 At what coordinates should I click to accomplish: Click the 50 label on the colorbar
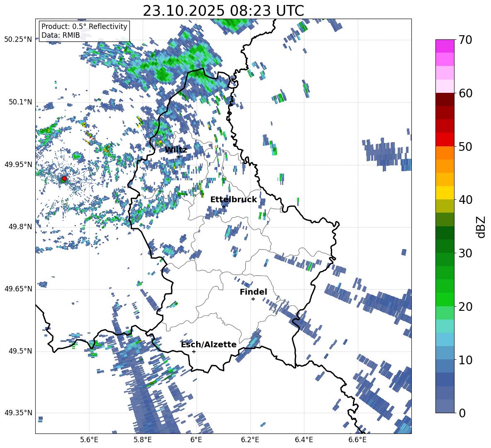coord(465,146)
